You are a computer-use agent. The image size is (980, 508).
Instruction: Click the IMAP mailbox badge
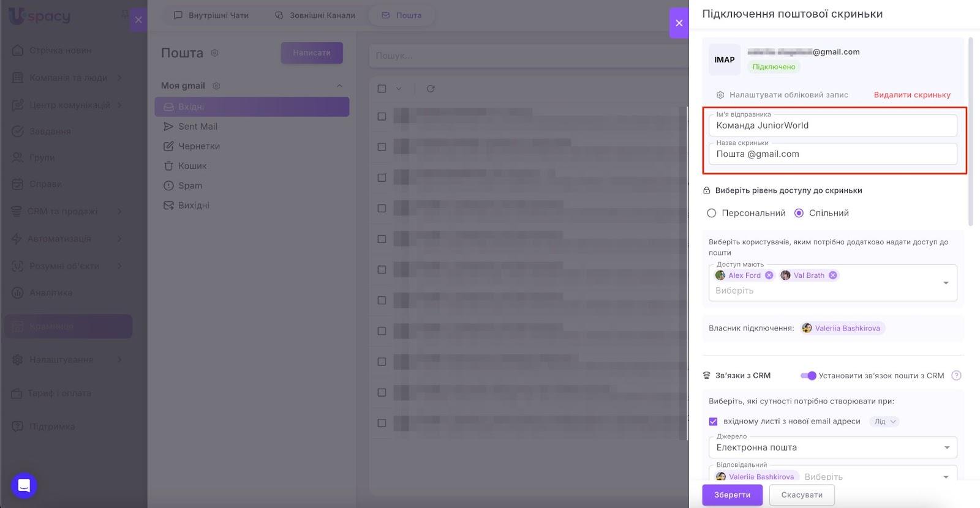725,60
